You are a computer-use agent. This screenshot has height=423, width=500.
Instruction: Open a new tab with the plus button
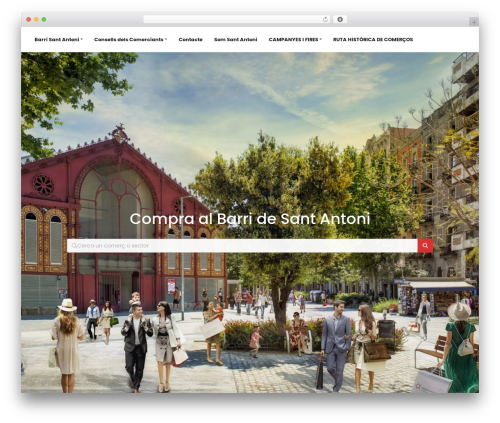click(474, 22)
